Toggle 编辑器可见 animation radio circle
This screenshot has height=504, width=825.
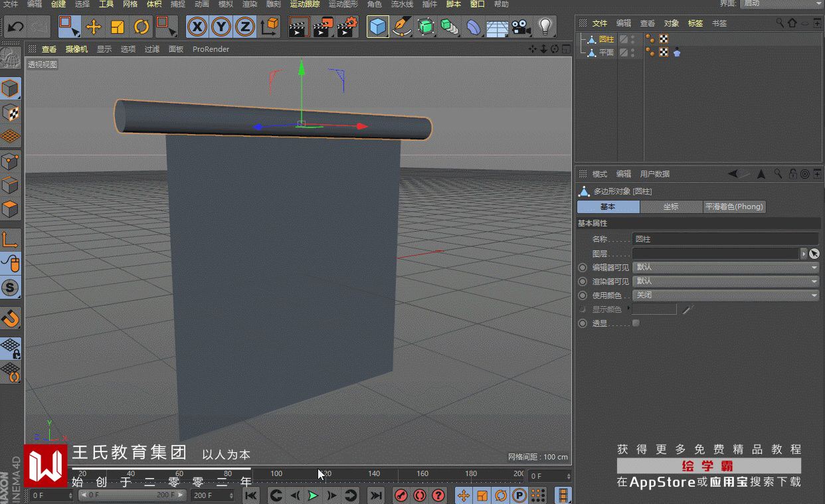pos(583,268)
